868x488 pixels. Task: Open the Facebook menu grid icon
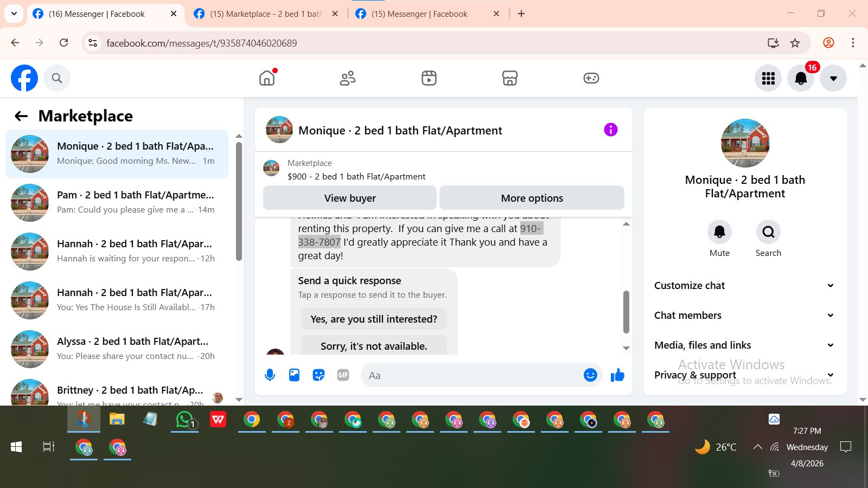coord(768,79)
